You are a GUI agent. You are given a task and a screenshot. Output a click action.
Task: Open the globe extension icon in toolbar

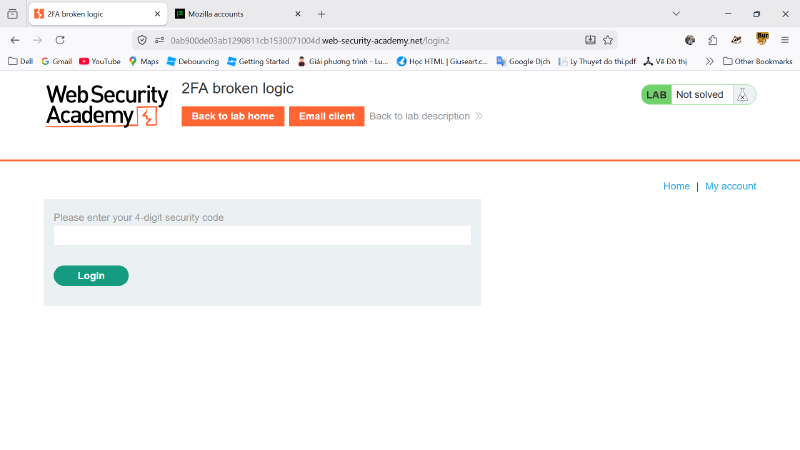tap(690, 40)
